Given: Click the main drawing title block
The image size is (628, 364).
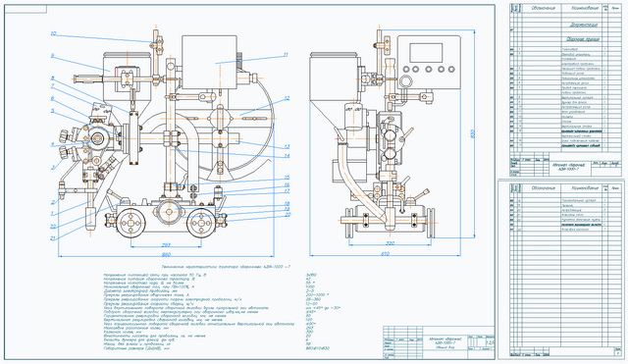Looking at the screenshot, I should pos(439,342).
